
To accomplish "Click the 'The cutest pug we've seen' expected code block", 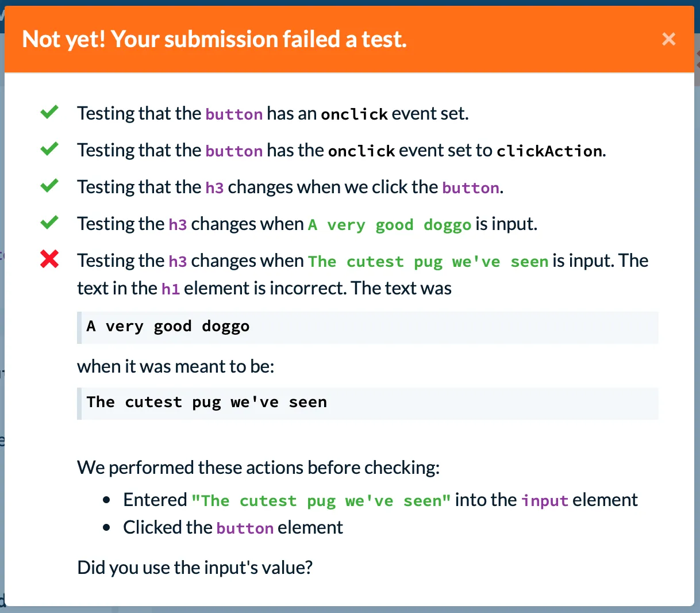I will pos(368,403).
